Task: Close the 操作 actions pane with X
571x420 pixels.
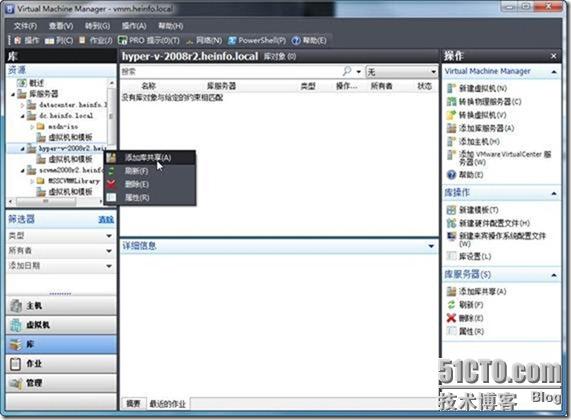Action: pyautogui.click(x=554, y=56)
